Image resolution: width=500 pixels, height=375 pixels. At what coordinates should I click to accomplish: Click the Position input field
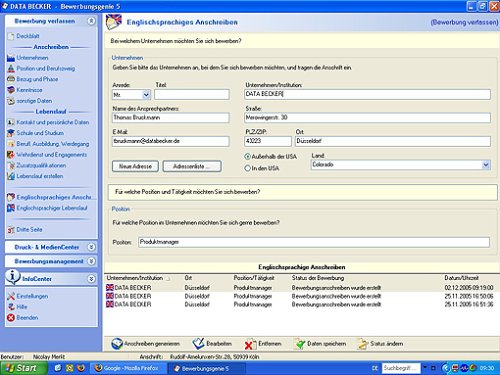click(x=314, y=242)
